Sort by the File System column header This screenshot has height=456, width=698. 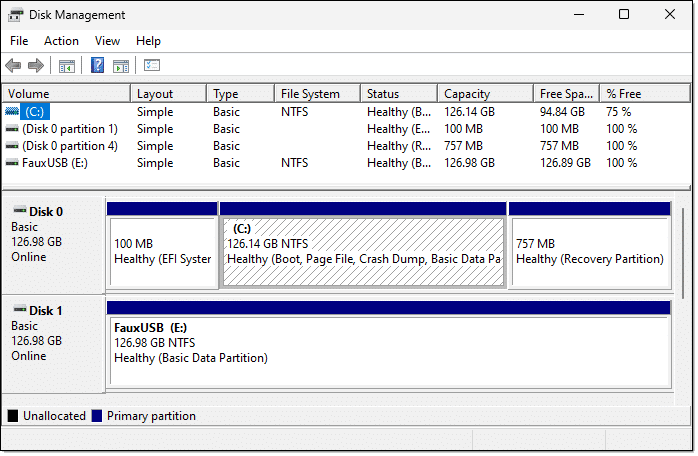click(x=318, y=94)
